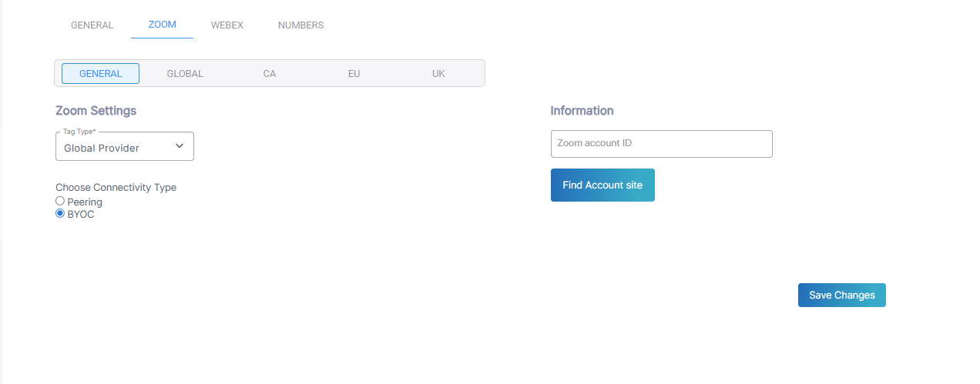This screenshot has height=384, width=980.
Task: Click the 'Choose Connectivity Type' label
Action: point(116,187)
